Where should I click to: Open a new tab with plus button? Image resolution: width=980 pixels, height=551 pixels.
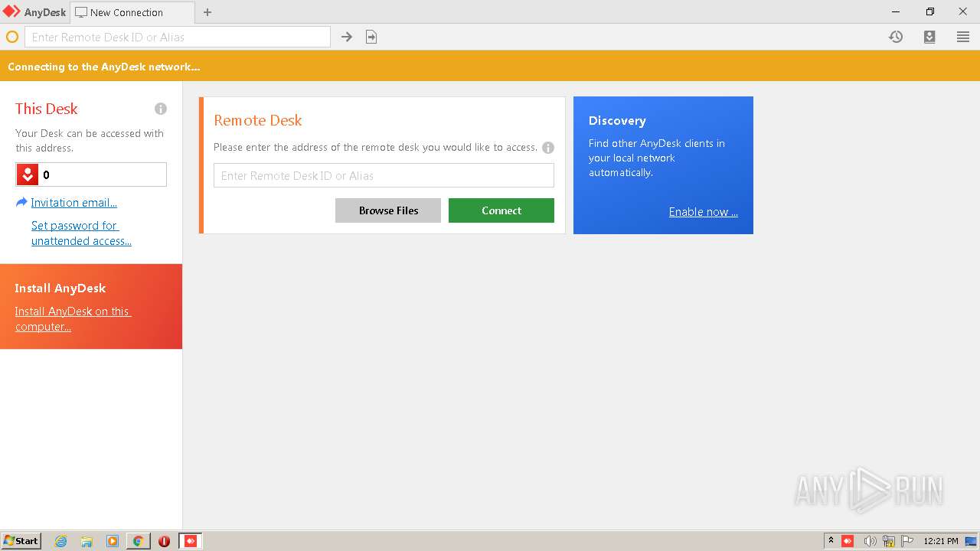pyautogui.click(x=207, y=12)
